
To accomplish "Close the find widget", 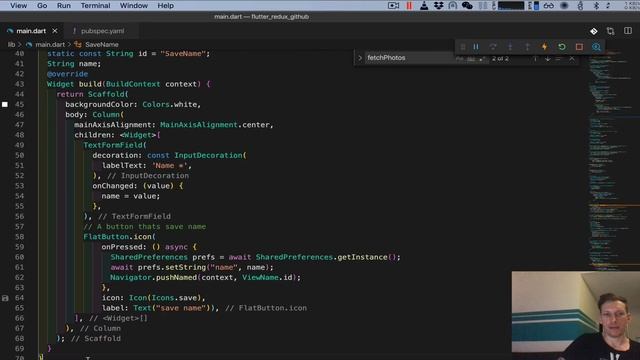I will click(572, 59).
